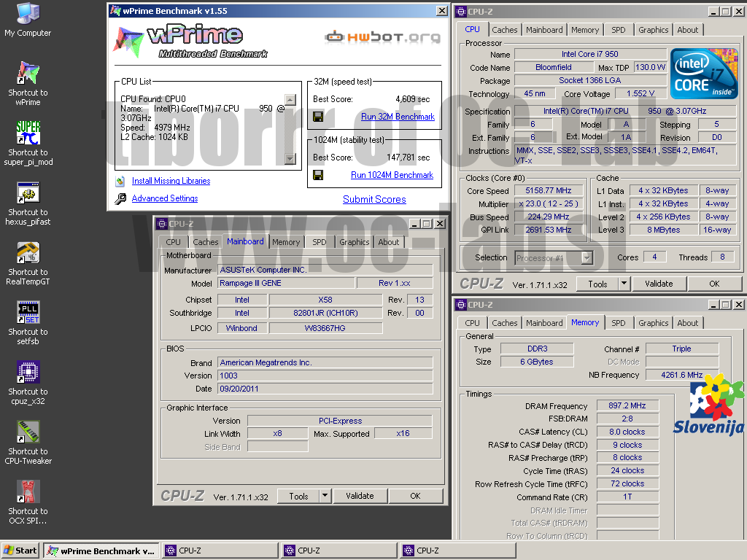Click Validate in CPU tab CPU-Z window
747x560 pixels.
[x=659, y=284]
